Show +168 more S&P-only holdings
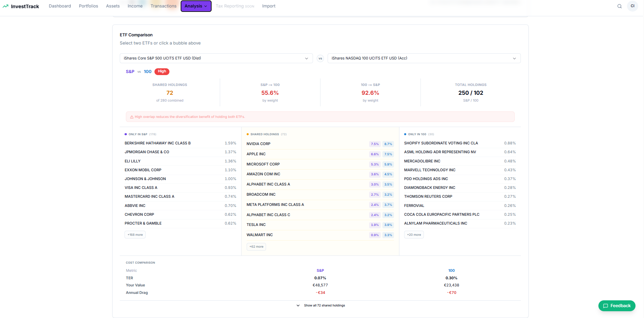This screenshot has height=318, width=644. click(135, 235)
